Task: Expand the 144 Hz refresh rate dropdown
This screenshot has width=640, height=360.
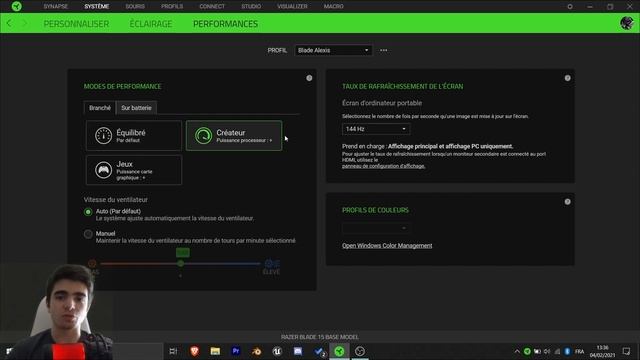Action: pos(376,129)
